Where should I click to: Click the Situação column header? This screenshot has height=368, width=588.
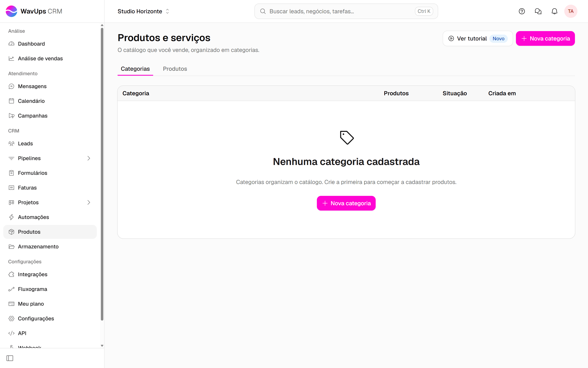(455, 93)
